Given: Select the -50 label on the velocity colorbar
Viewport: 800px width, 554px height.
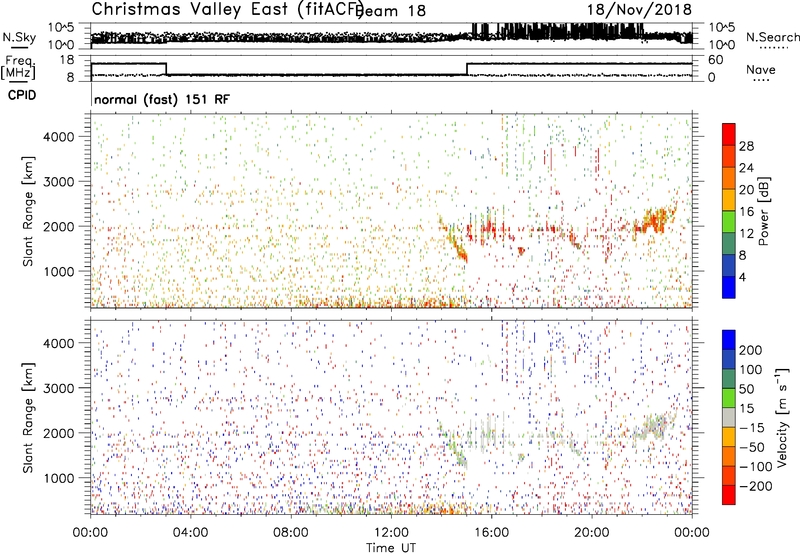Looking at the screenshot, I should coord(752,447).
